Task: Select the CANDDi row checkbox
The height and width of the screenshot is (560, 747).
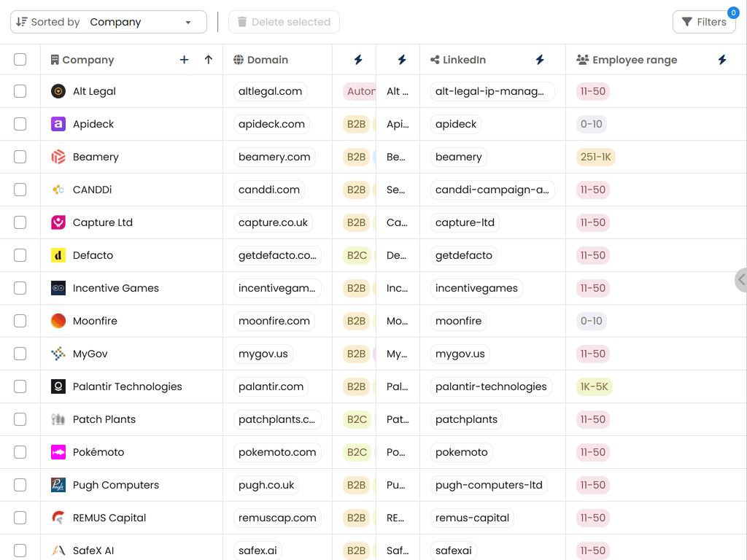Action: pos(20,190)
